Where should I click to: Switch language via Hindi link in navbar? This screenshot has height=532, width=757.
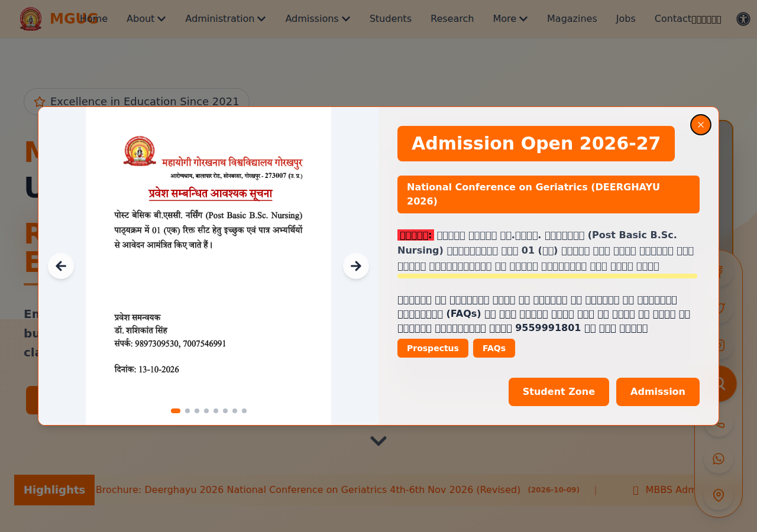(x=707, y=20)
